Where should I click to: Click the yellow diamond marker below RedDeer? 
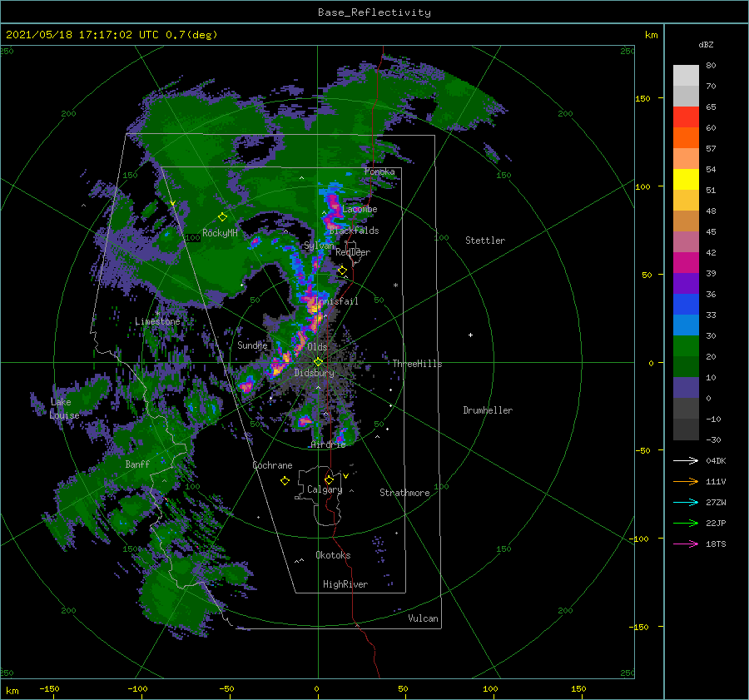[x=342, y=271]
